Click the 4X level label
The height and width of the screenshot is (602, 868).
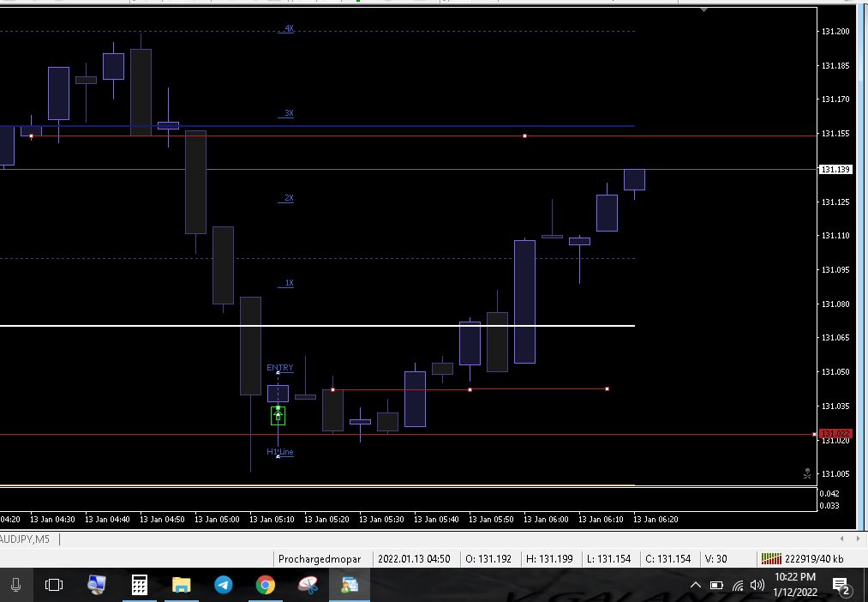(x=289, y=27)
